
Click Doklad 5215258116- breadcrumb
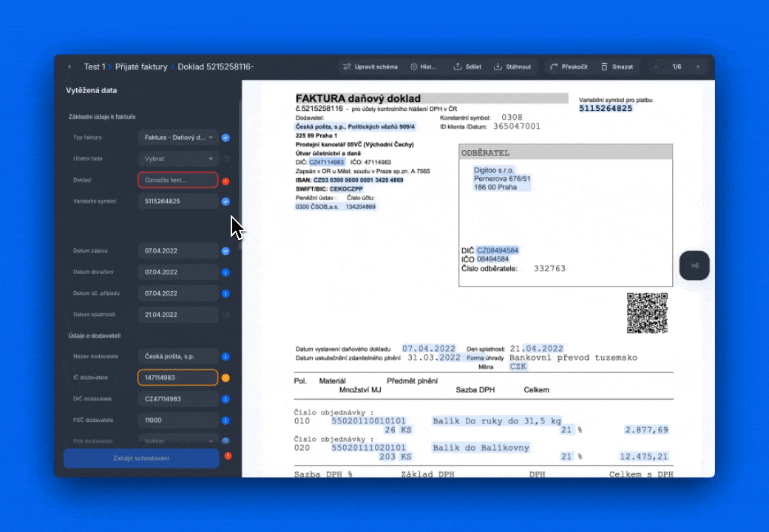coord(215,66)
